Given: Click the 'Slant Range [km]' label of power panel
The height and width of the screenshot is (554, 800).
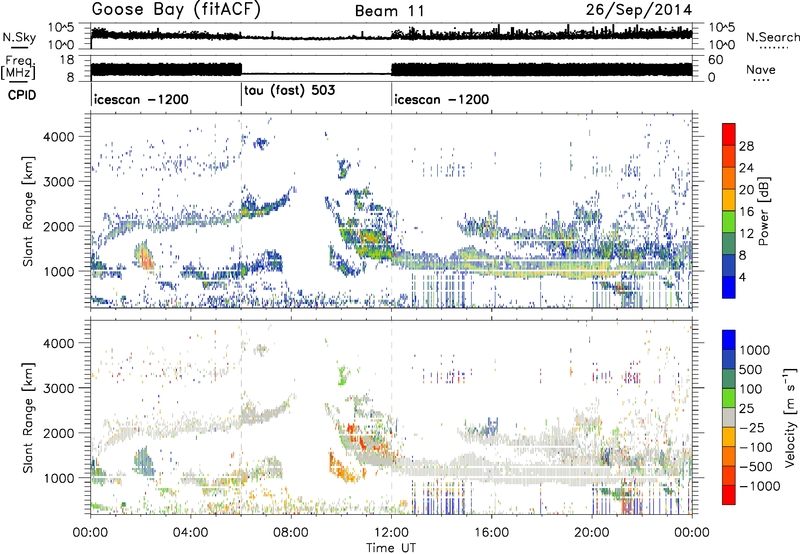Looking at the screenshot, I should tap(28, 212).
